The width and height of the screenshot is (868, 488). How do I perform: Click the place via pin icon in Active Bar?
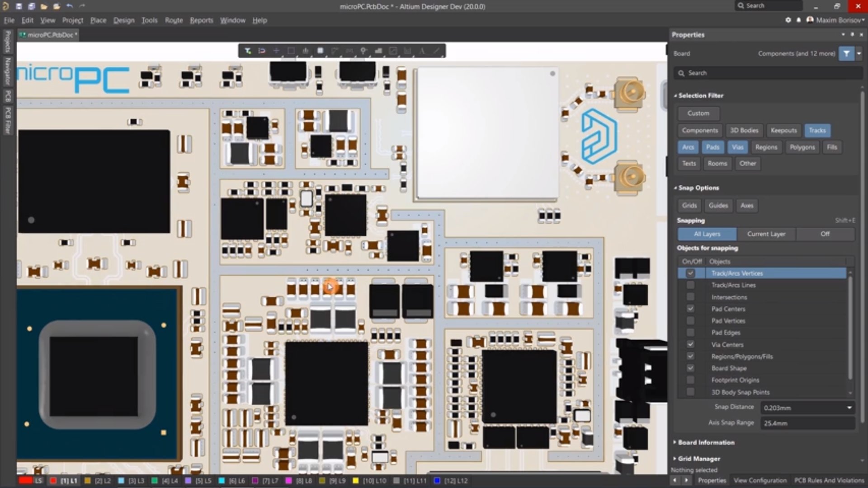click(364, 51)
